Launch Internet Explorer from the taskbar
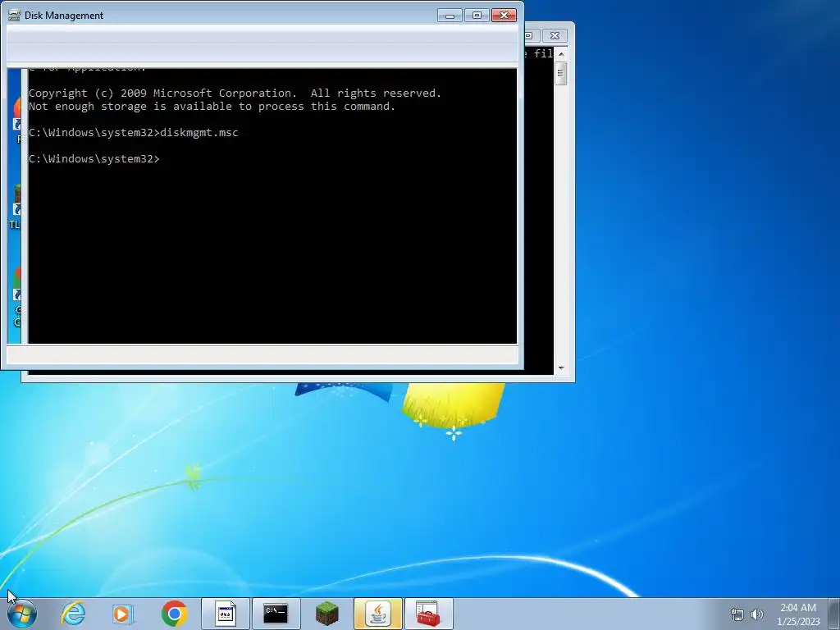 point(73,614)
